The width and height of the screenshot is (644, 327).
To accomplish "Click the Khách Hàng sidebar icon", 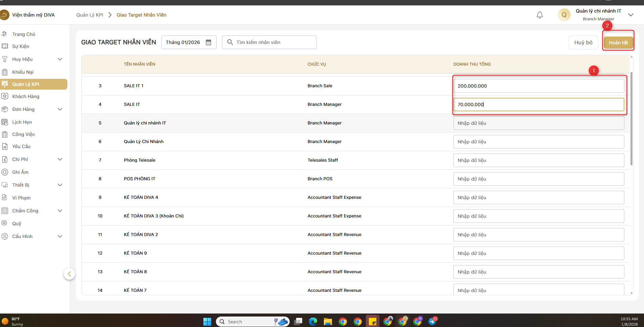I will pyautogui.click(x=5, y=96).
